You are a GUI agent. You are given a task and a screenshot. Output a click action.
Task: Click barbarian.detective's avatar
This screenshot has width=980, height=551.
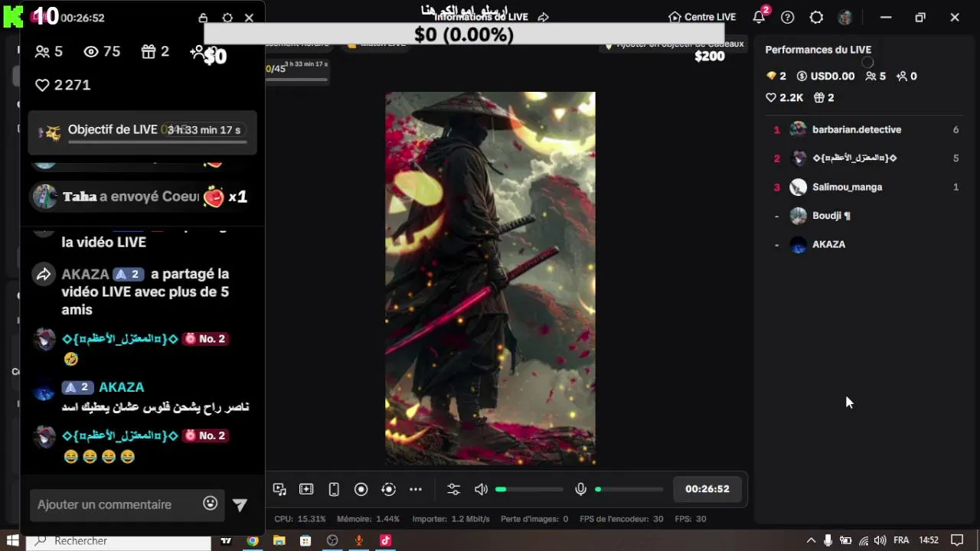[x=799, y=129]
